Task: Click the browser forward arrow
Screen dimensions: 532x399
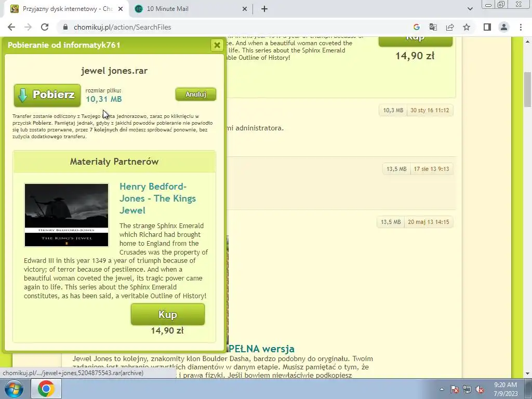Action: point(28,27)
